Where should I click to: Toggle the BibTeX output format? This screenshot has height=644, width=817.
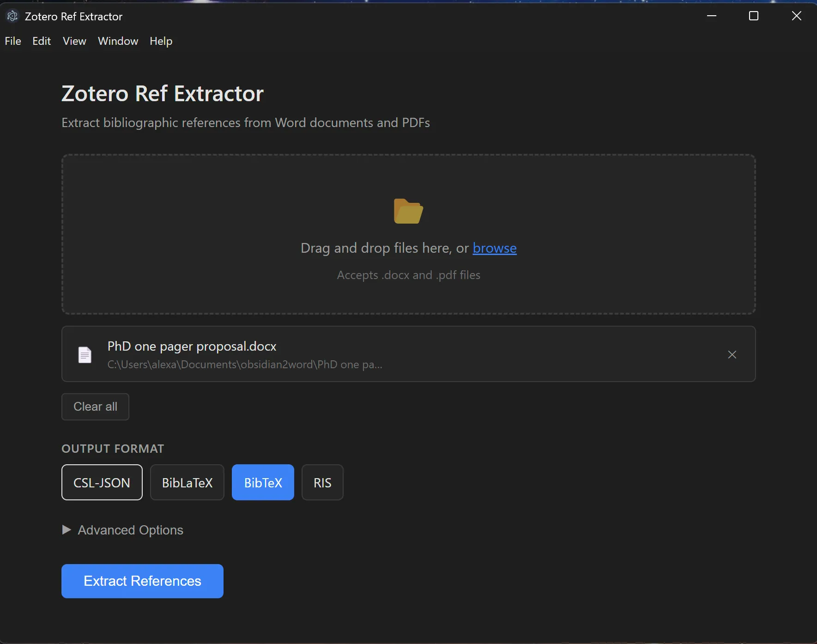pos(262,482)
